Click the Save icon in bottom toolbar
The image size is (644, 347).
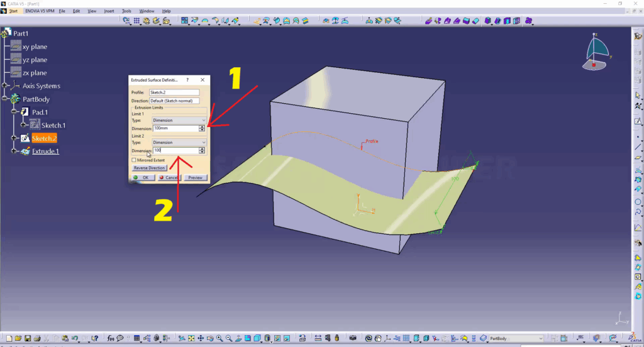28,338
